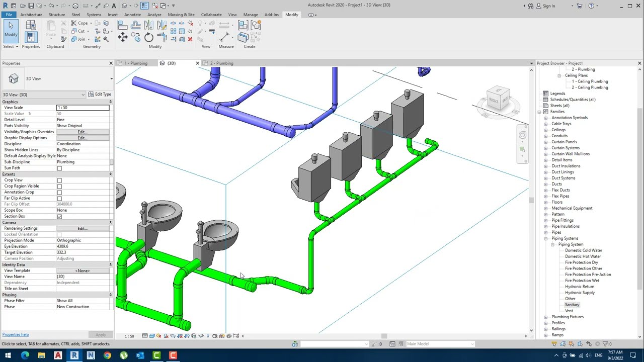Click the Windows Start button
Screen dimensions: 644x362
[x=8, y=355]
